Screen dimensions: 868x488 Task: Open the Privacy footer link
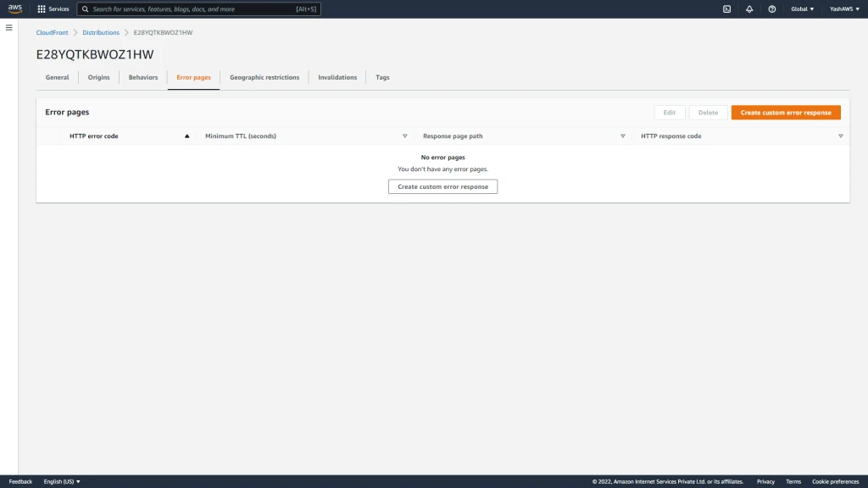[765, 481]
